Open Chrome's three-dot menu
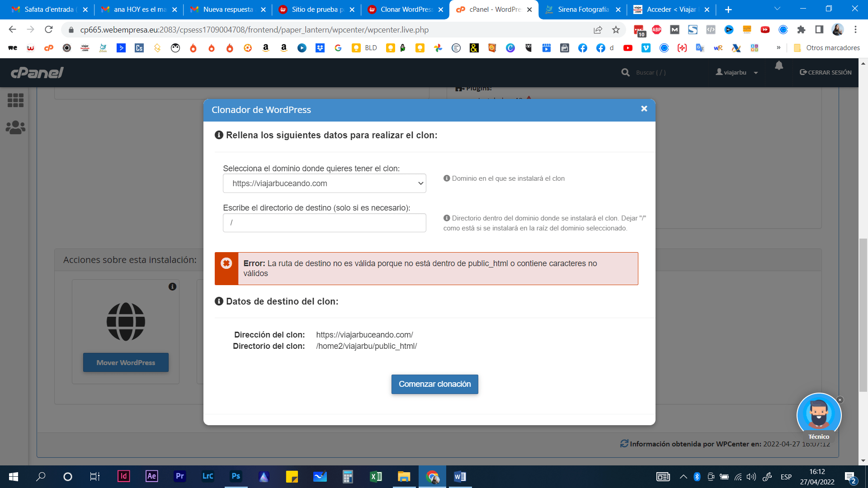Viewport: 868px width, 488px height. click(855, 30)
